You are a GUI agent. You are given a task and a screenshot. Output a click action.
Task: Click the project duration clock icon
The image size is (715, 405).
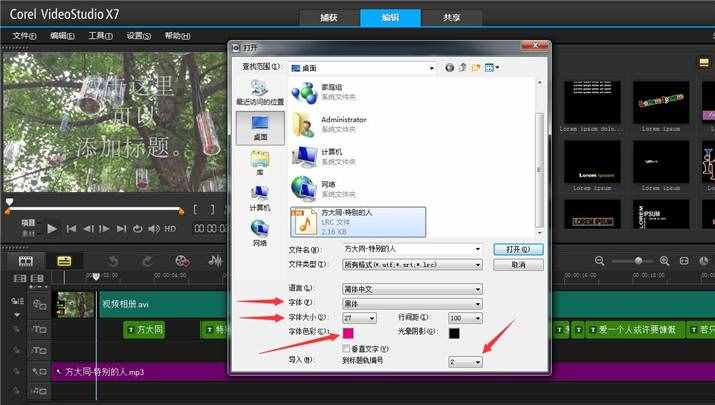tap(704, 261)
